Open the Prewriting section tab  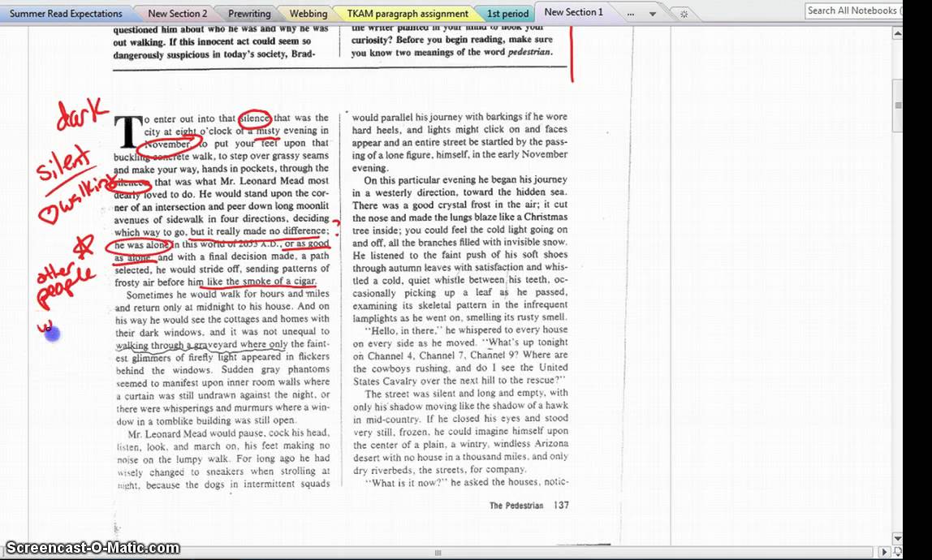[249, 13]
